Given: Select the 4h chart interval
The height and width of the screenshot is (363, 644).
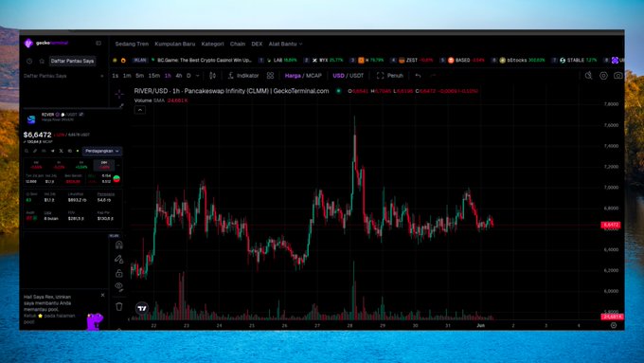Looking at the screenshot, I should pos(179,76).
